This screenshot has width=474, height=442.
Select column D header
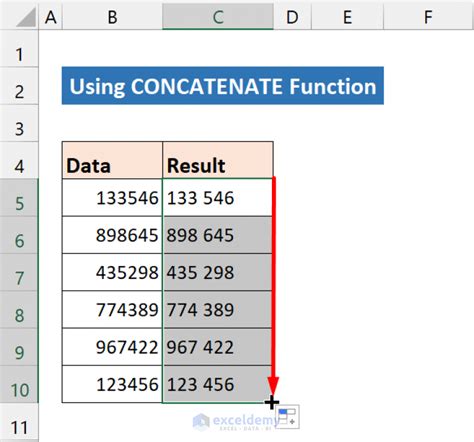pos(292,17)
